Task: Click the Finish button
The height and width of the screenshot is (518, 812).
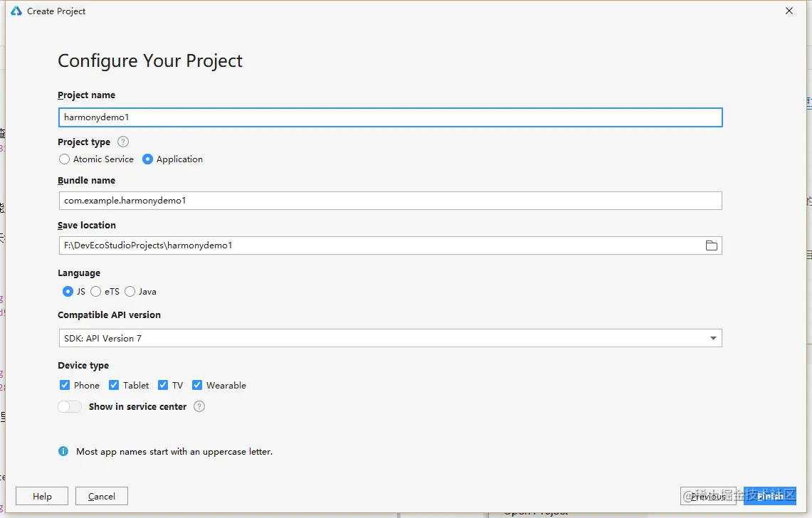Action: pyautogui.click(x=769, y=496)
